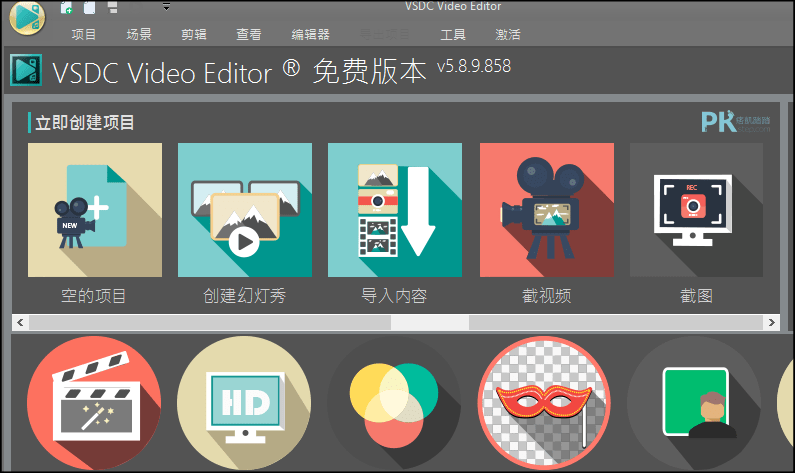This screenshot has height=473, width=795.
Task: Click the 截图 screen capture tile
Action: coord(696,210)
